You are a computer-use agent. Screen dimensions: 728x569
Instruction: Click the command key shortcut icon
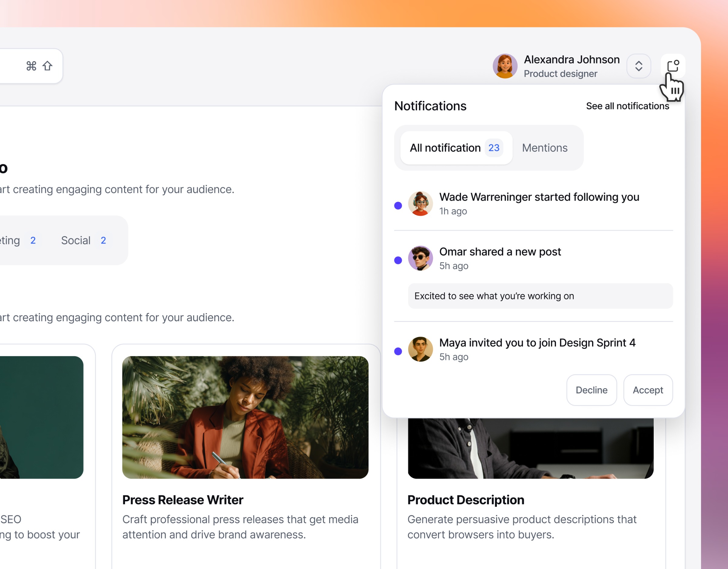click(31, 66)
